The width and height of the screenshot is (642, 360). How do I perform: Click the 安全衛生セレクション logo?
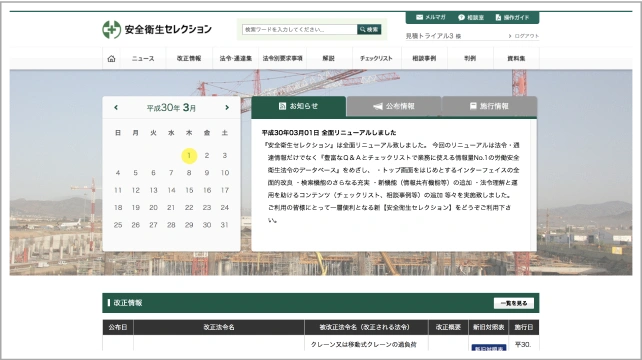pos(157,29)
